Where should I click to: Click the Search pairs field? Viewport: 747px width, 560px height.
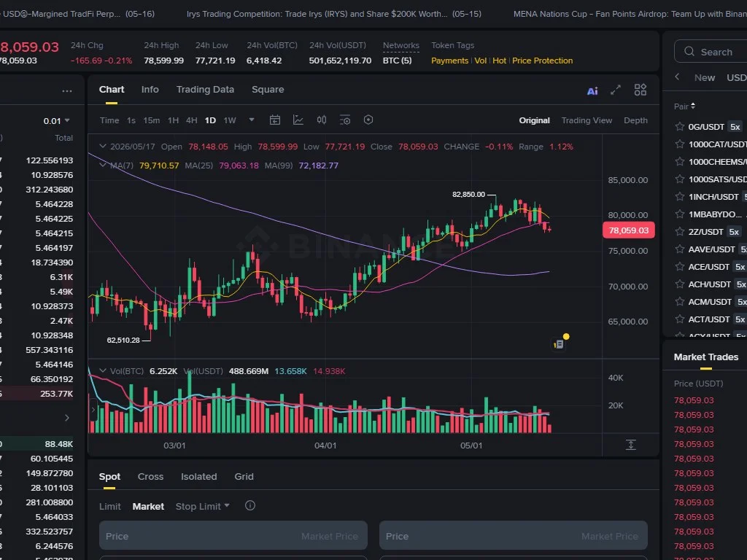(x=712, y=52)
